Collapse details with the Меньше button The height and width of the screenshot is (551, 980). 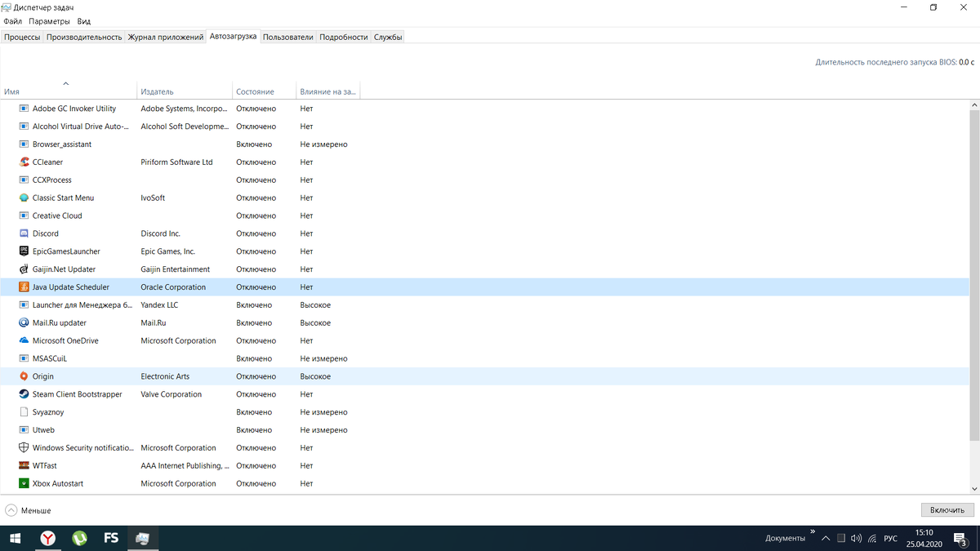(x=28, y=510)
